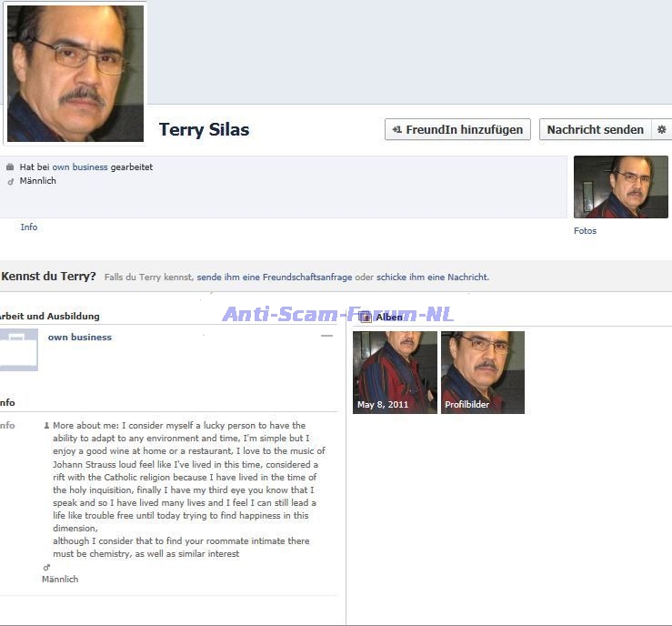672x626 pixels.
Task: Click the Nachricht senden button
Action: click(x=595, y=130)
